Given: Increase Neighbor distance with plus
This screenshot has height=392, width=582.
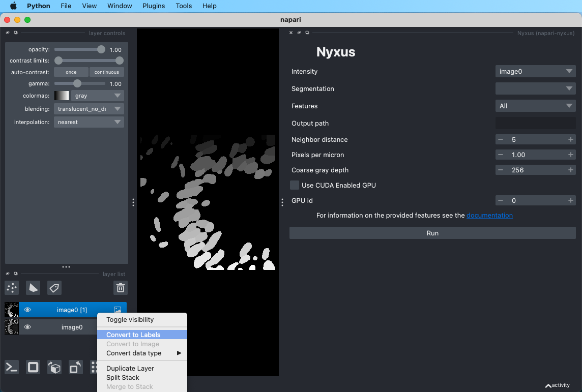Looking at the screenshot, I should (570, 139).
